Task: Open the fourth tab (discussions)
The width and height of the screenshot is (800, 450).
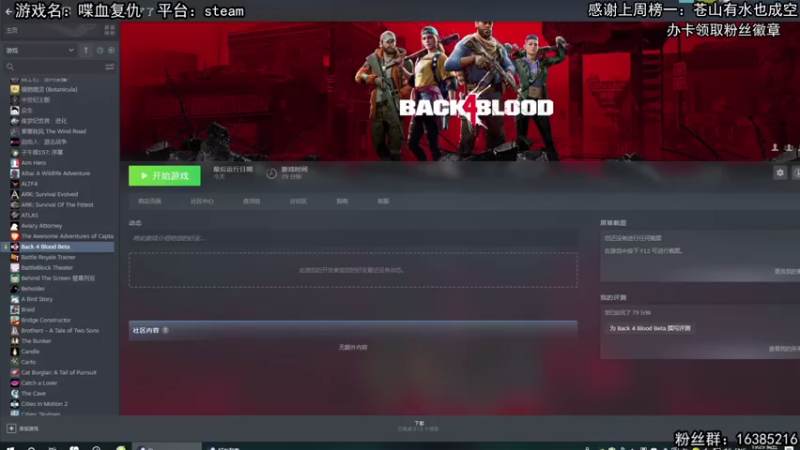Action: tap(298, 202)
